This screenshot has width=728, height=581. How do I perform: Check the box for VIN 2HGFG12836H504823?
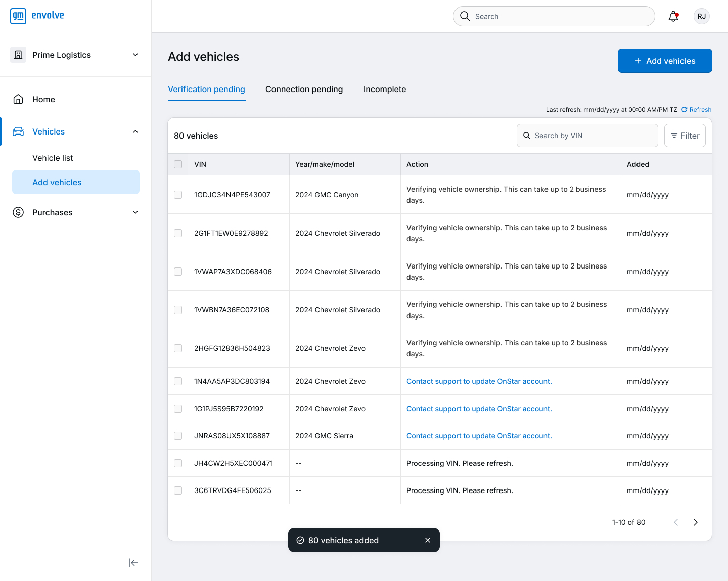coord(178,348)
